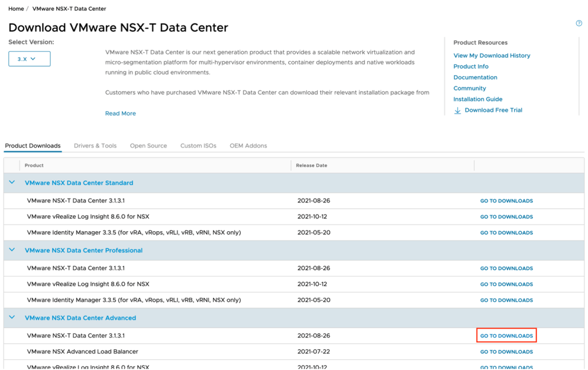This screenshot has height=370, width=588.
Task: Open the Product Info resource link
Action: pos(471,67)
